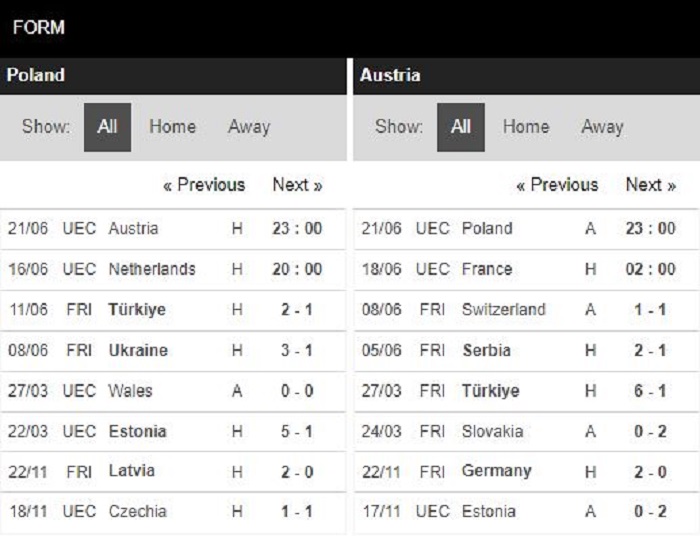The height and width of the screenshot is (536, 700).
Task: Open the France fixture in Austria's list
Action: [x=527, y=270]
